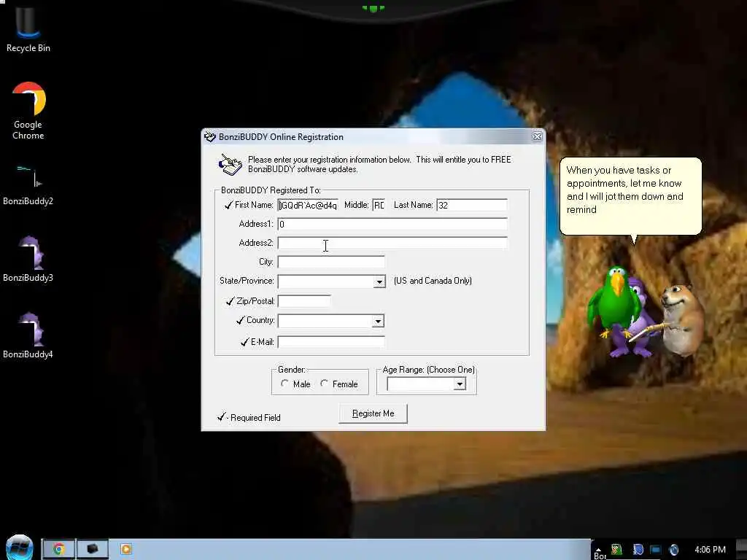This screenshot has height=560, width=747.
Task: Open the Windows Start orb
Action: tap(20, 548)
